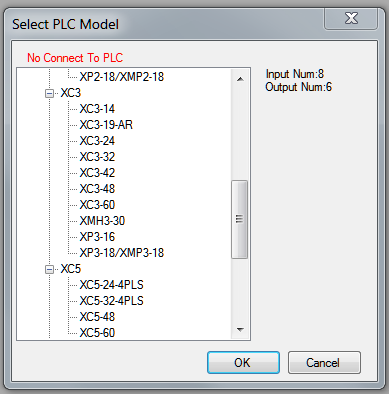Click the scrollbar down arrow

(x=240, y=330)
